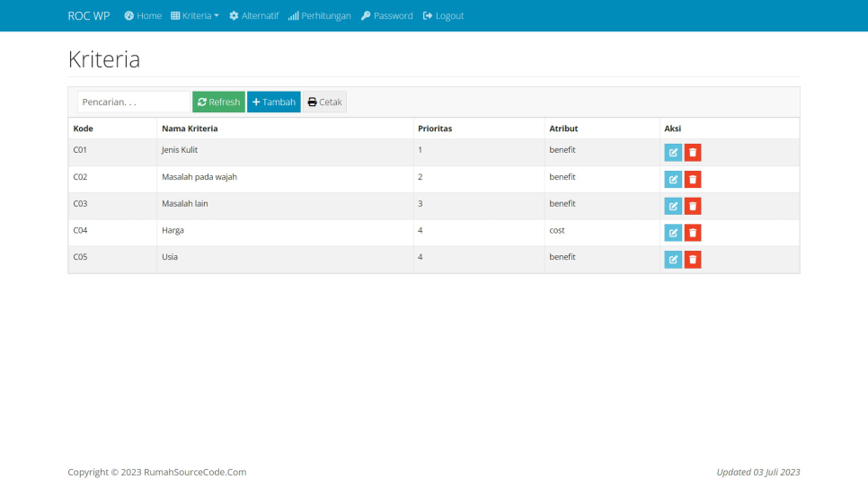Screen dimensions: 868x488
Task: Open the Perhitungan page
Action: pos(319,16)
